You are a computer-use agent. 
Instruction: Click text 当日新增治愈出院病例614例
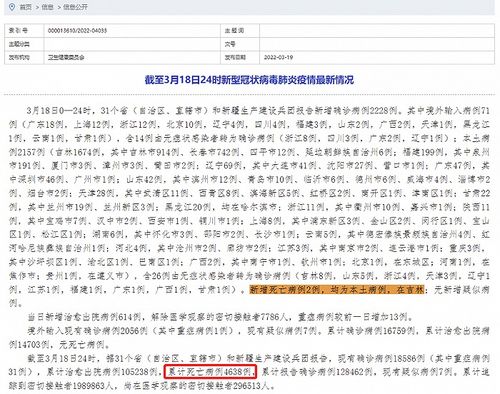pyautogui.click(x=85, y=317)
